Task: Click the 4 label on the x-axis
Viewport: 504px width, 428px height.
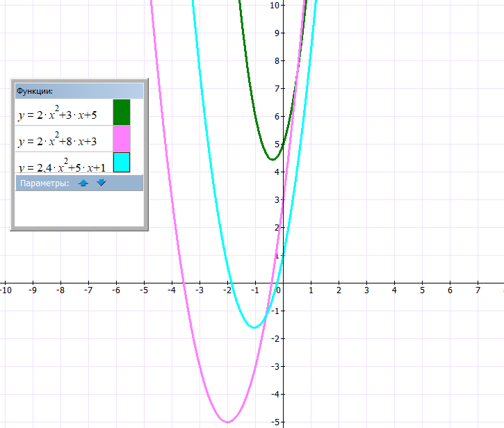Action: coord(394,290)
